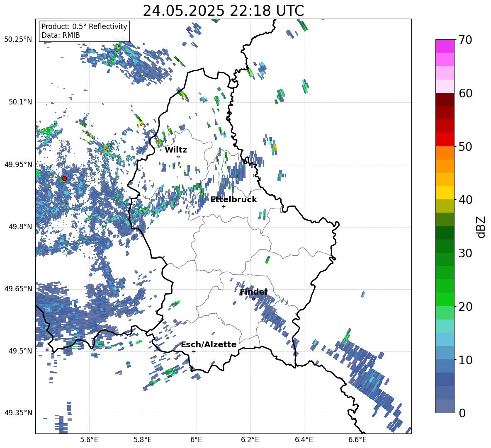
Task: Click the 50.25°N latitude label
Action: 18,40
